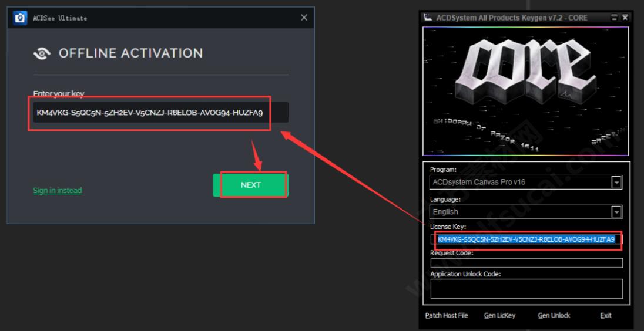The height and width of the screenshot is (331, 644).
Task: Click the Gen LicKey button
Action: pyautogui.click(x=499, y=315)
